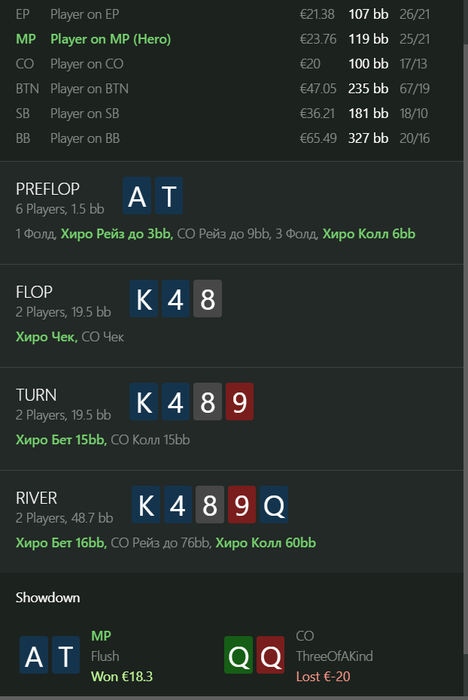This screenshot has width=468, height=700.
Task: Select the Player on BTN row
Action: coord(231,88)
